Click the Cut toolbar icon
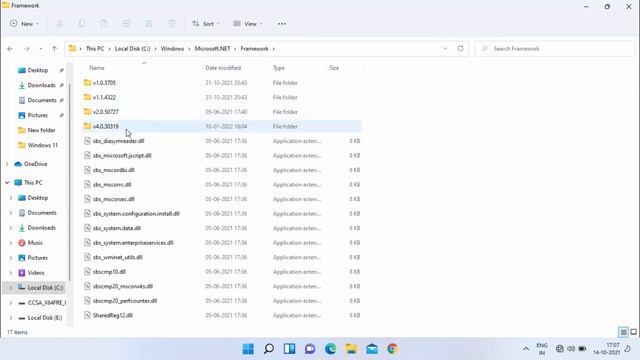640x360 pixels. pos(60,24)
